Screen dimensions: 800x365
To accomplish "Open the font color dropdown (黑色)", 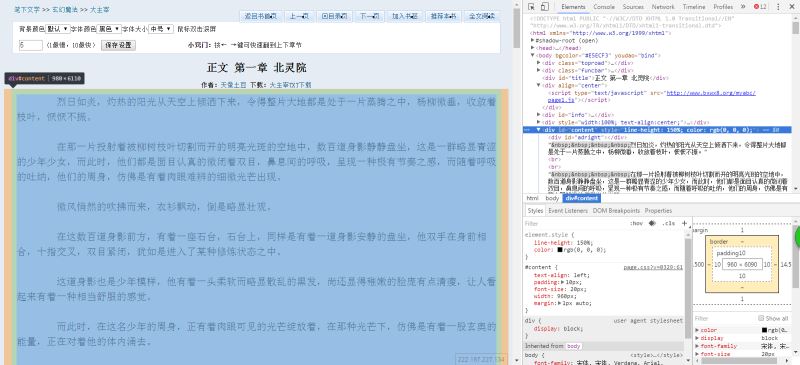I will 109,29.
